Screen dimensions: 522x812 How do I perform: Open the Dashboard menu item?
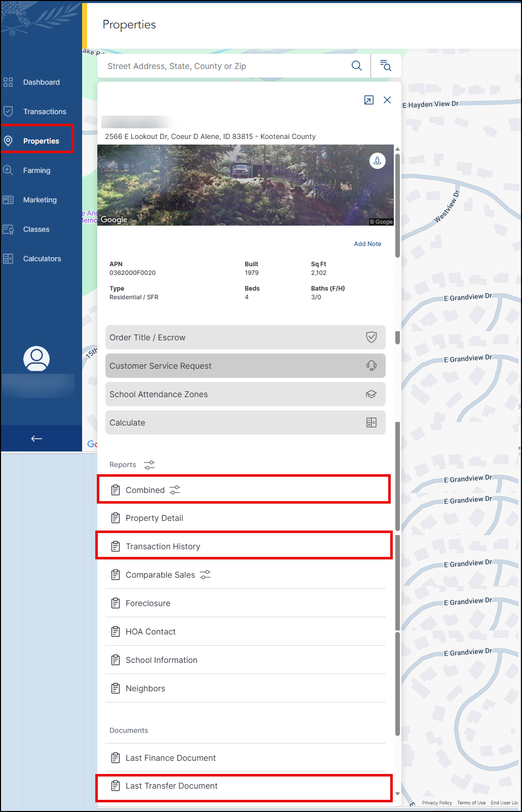(42, 82)
